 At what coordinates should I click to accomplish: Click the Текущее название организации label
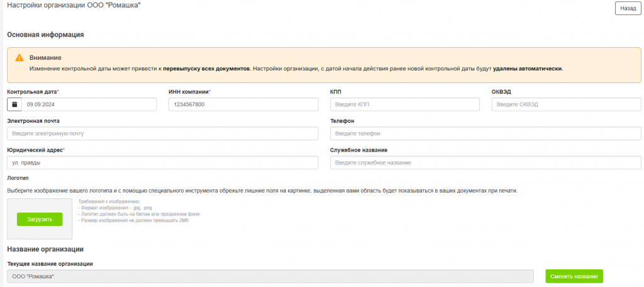(x=50, y=264)
